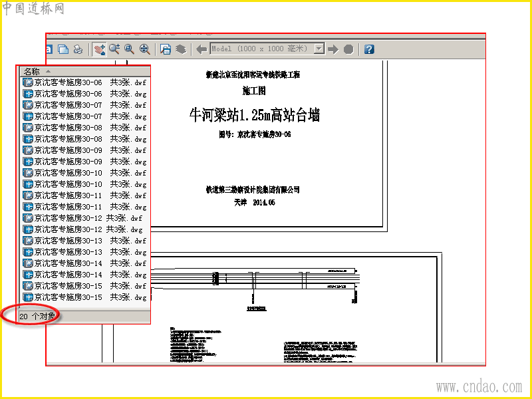
Task: Select file 京沈客专施房30-12 共3张.dwf
Action: [82, 218]
